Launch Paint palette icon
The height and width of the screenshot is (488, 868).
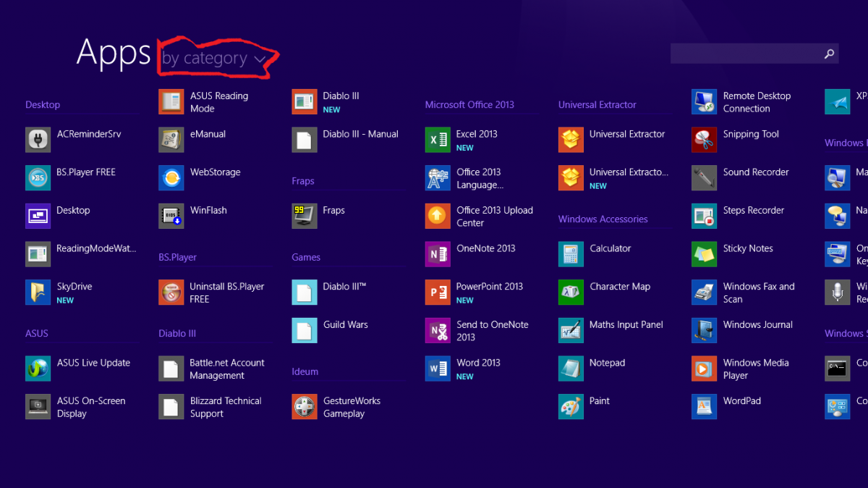[x=571, y=407]
